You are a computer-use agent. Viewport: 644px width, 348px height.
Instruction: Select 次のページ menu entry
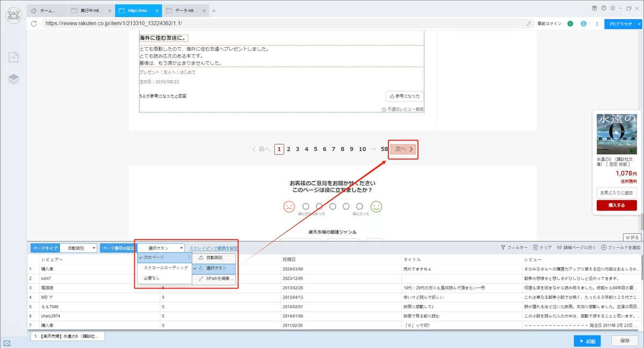coord(164,258)
